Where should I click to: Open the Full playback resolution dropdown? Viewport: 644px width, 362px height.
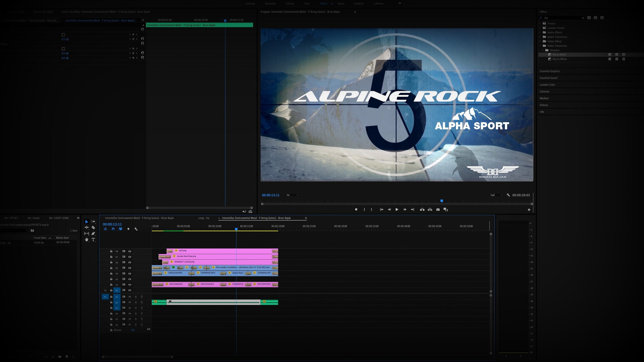(496, 195)
